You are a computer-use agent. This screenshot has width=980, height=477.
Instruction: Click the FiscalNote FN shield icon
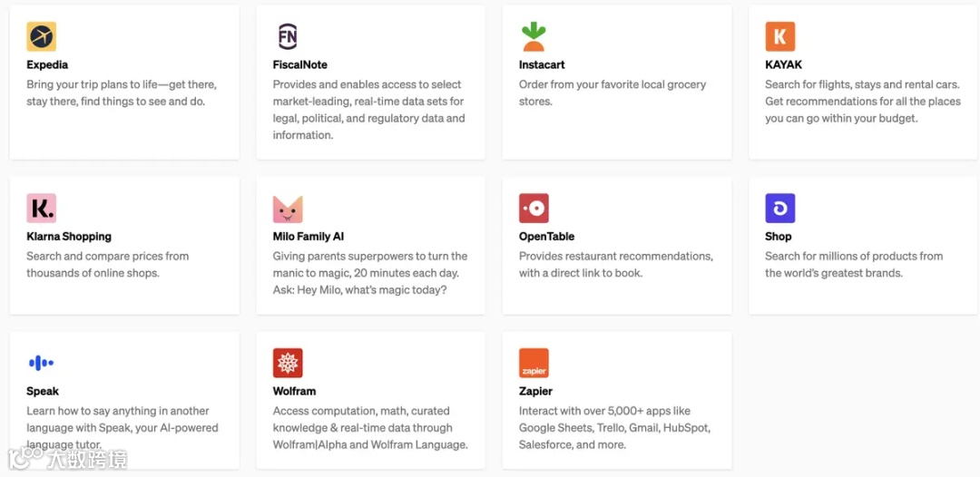tap(288, 36)
